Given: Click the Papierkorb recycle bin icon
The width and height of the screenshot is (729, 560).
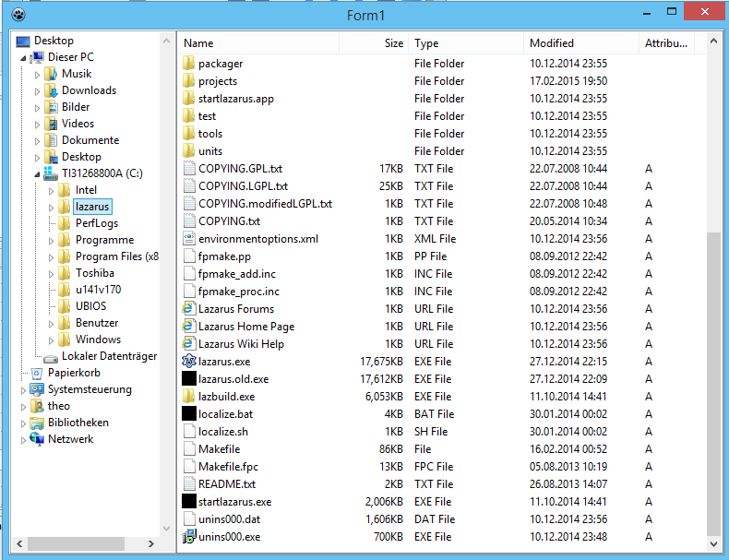Looking at the screenshot, I should pos(37,373).
